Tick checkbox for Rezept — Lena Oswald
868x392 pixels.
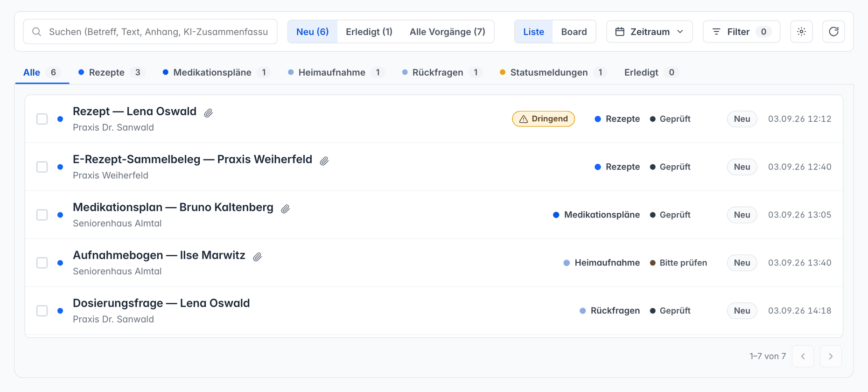click(x=42, y=119)
